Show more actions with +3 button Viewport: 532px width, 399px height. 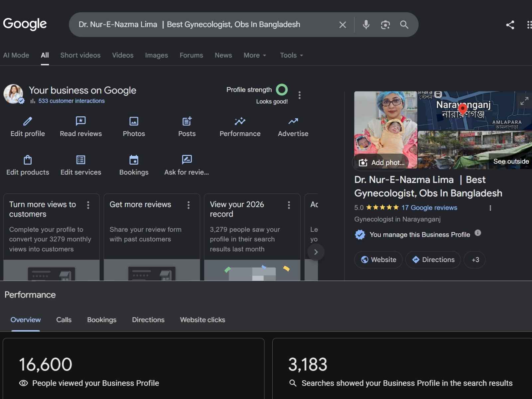(474, 260)
